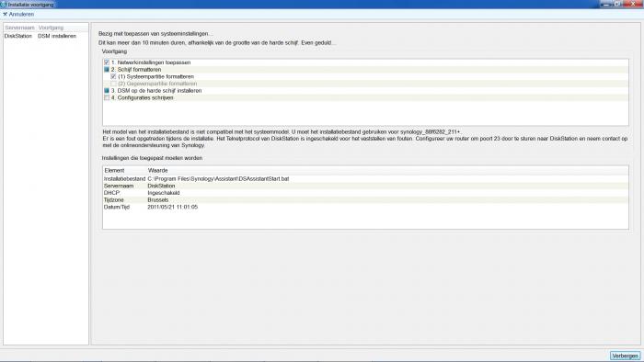Click the Installatie voortgang title bar icon
The width and height of the screenshot is (644, 362).
4,4
